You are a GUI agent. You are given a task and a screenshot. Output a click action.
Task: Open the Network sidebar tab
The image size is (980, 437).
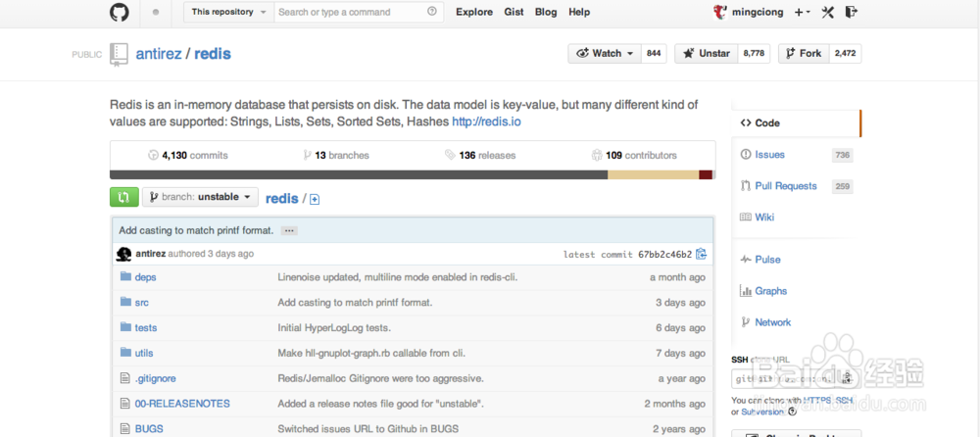pyautogui.click(x=795, y=322)
